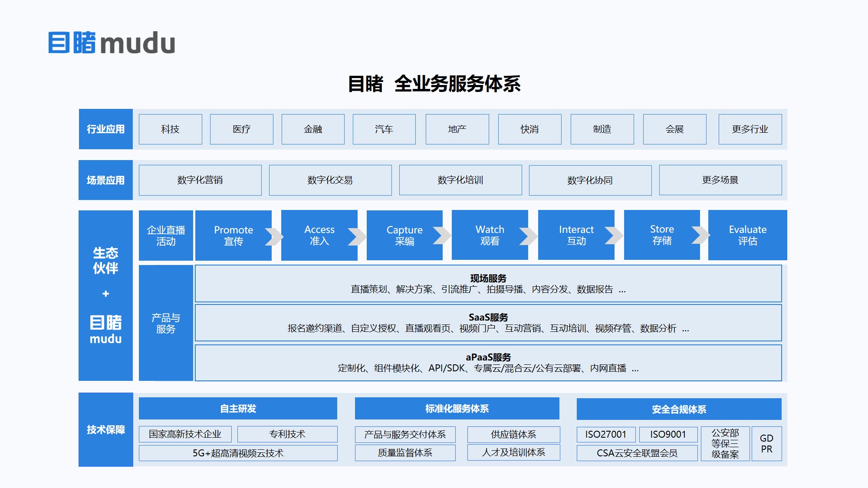Click the Watch 观看 step

(490, 235)
